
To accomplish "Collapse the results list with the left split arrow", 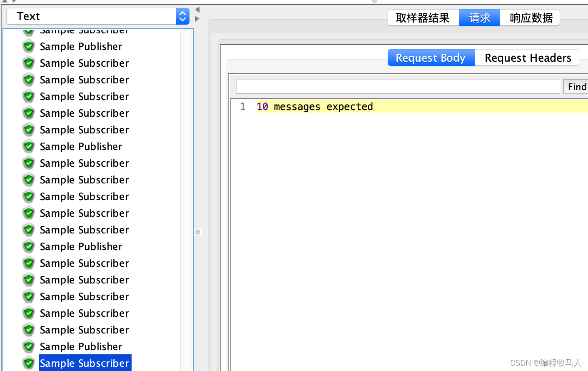I will [x=197, y=10].
